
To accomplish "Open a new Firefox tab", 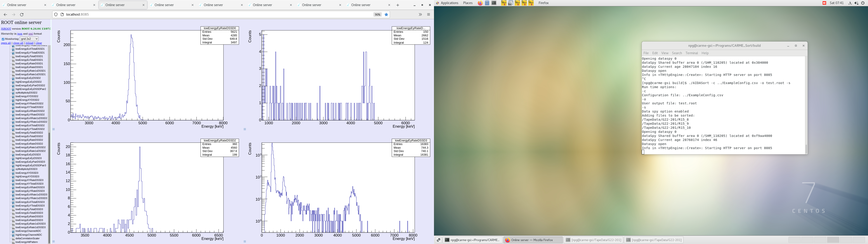I will [398, 5].
